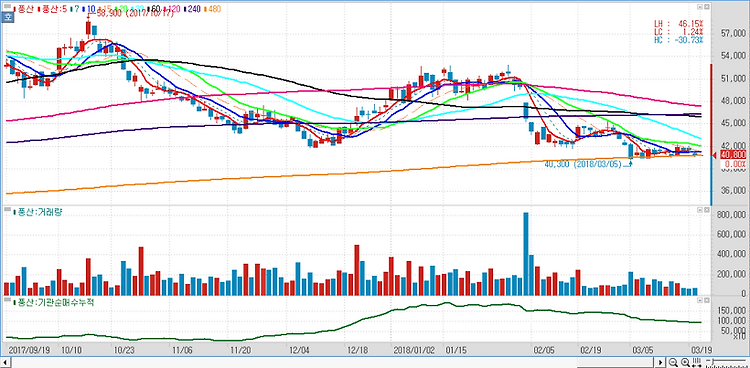Close the 거래량 volume panel
This screenshot has height=368, width=750.
tap(706, 210)
